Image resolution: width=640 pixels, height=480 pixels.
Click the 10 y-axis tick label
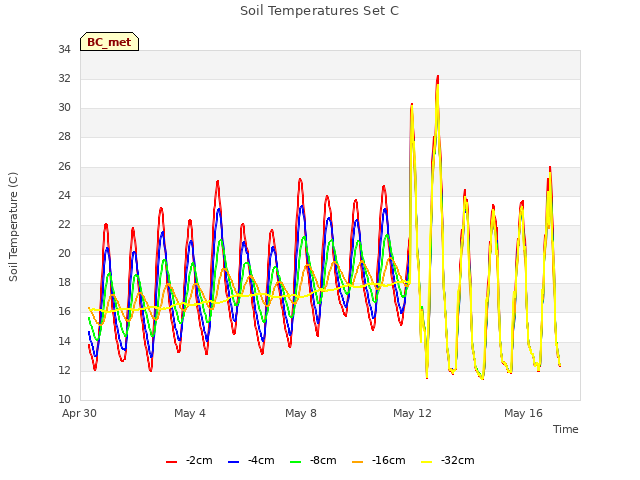pyautogui.click(x=64, y=400)
